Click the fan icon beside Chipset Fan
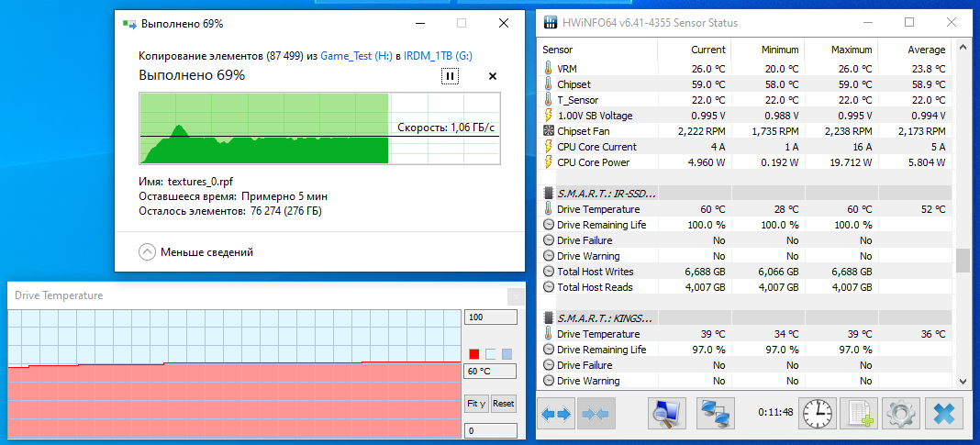 click(x=548, y=131)
